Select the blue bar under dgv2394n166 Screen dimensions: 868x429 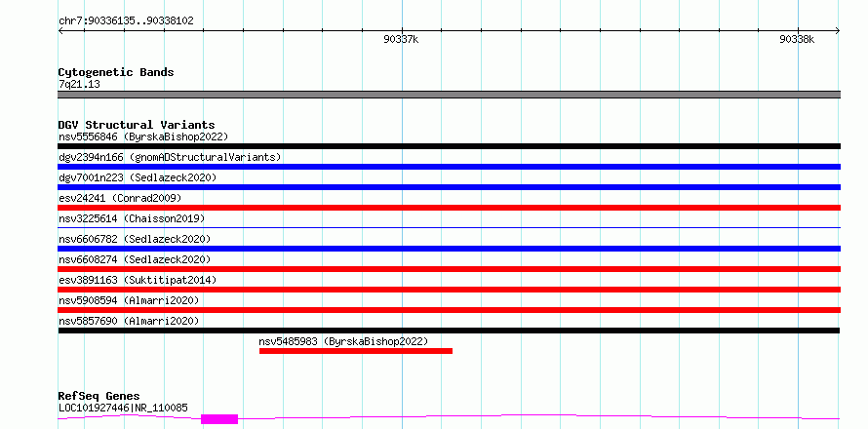point(449,167)
